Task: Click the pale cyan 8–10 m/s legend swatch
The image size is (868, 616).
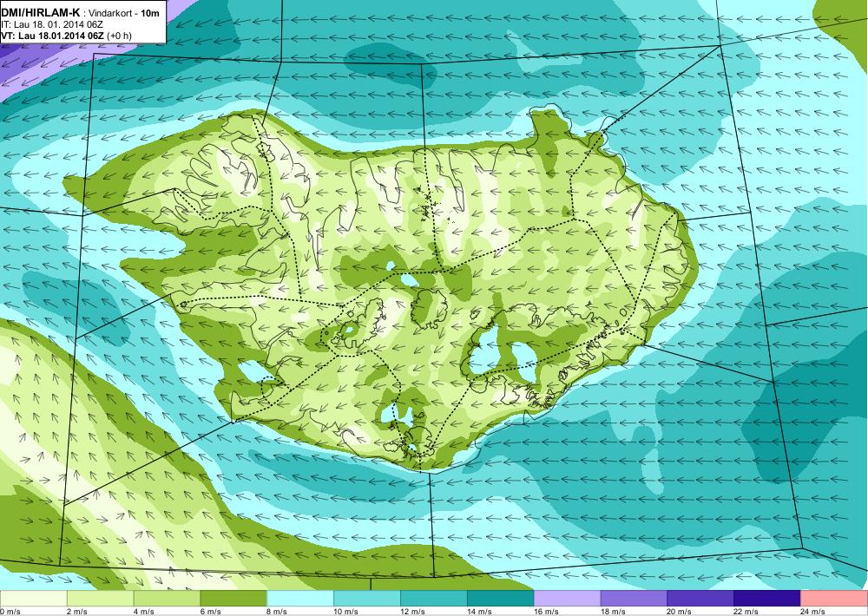Action: [x=300, y=599]
